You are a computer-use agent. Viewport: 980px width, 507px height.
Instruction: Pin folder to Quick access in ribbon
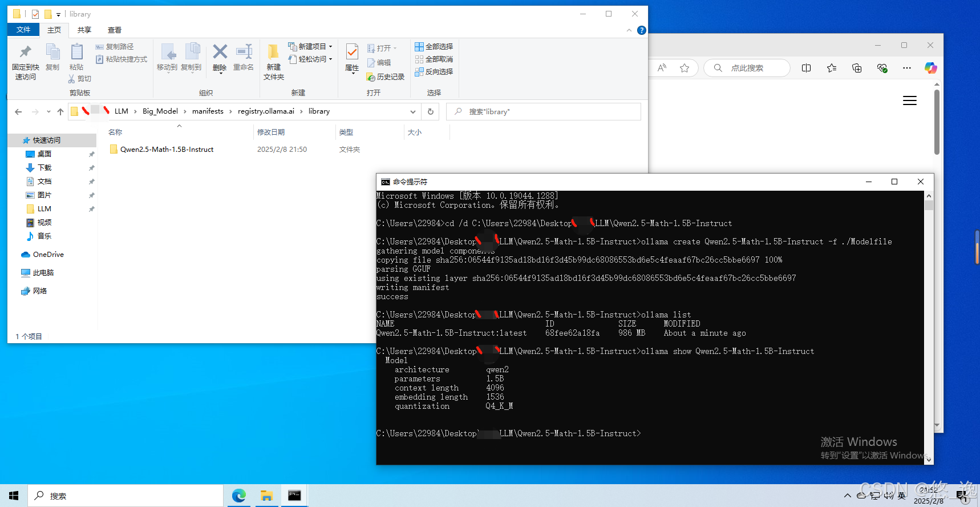click(25, 62)
